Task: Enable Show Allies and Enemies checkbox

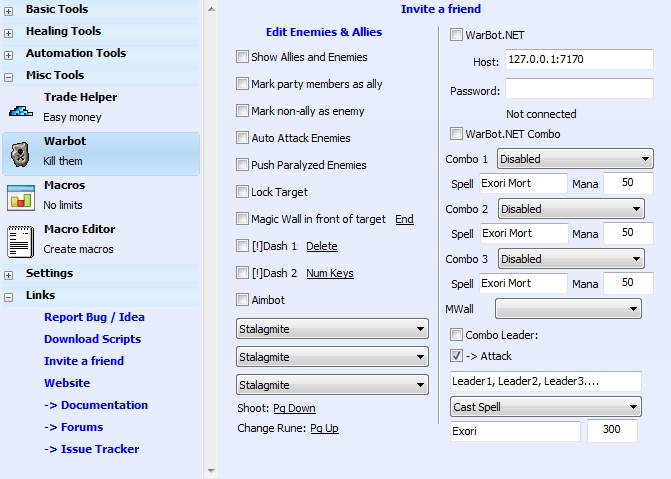Action: coord(243,58)
